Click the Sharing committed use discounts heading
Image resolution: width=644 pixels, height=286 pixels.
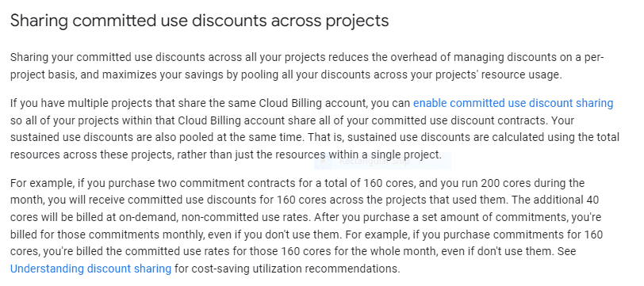pos(199,21)
